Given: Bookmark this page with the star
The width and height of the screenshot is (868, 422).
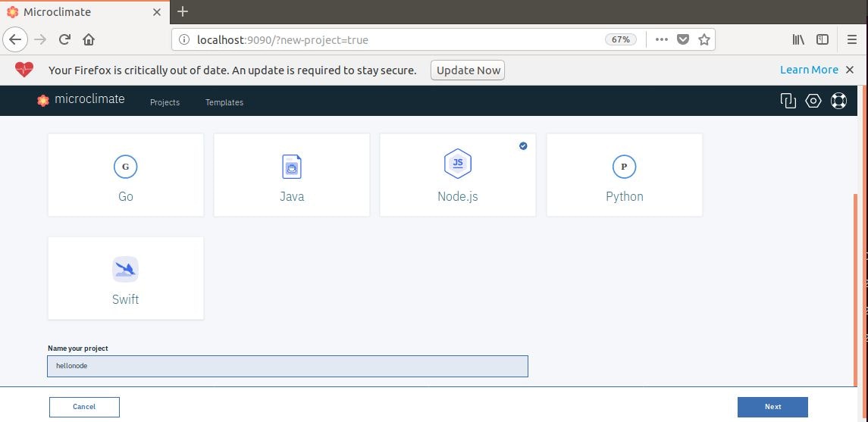Looking at the screenshot, I should pyautogui.click(x=704, y=40).
